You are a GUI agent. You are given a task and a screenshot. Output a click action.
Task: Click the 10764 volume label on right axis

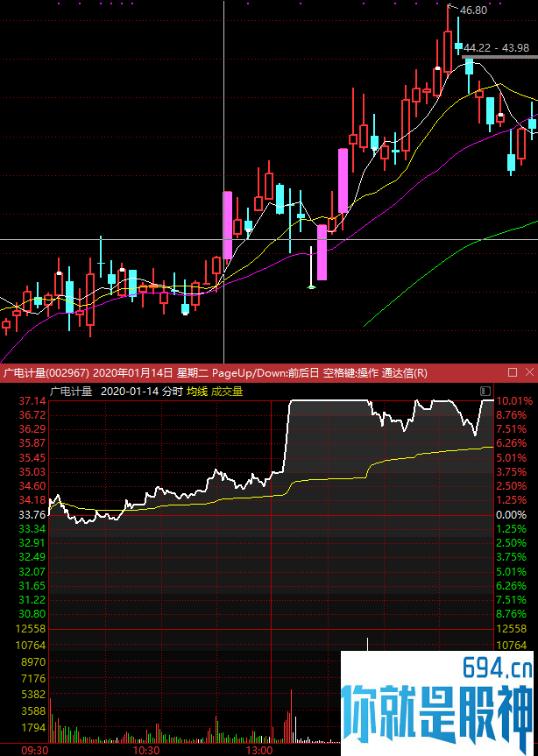(x=512, y=645)
